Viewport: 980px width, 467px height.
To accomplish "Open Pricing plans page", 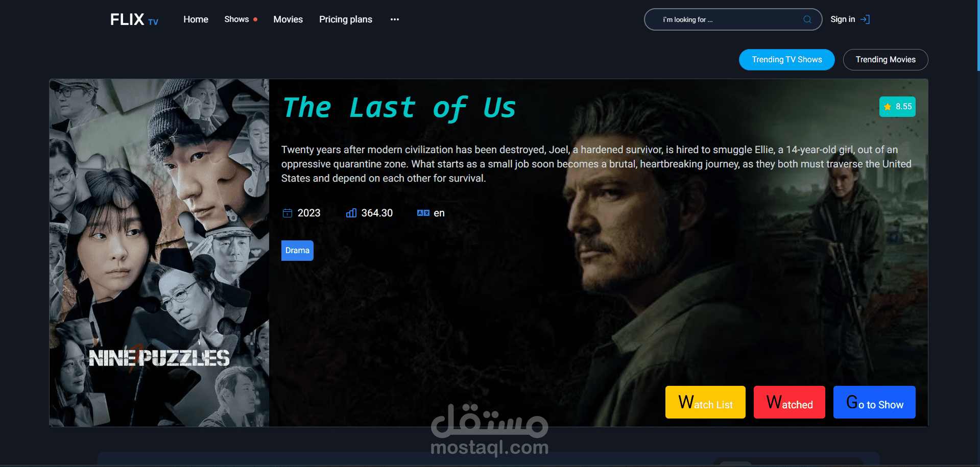I will pyautogui.click(x=346, y=19).
